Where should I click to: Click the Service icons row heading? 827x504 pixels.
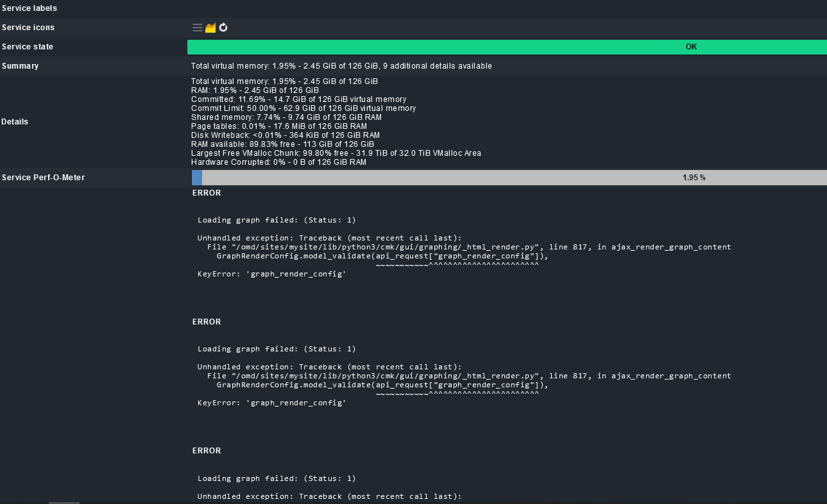(x=28, y=28)
